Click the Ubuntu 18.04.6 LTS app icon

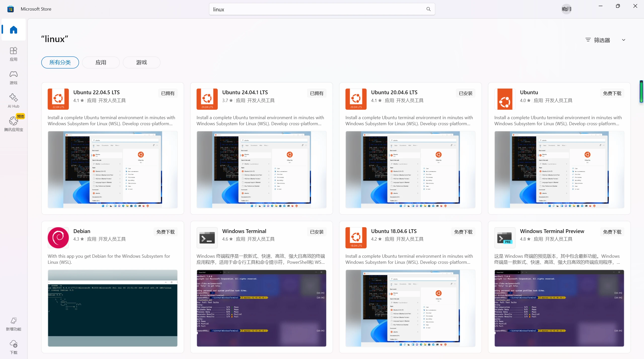356,238
